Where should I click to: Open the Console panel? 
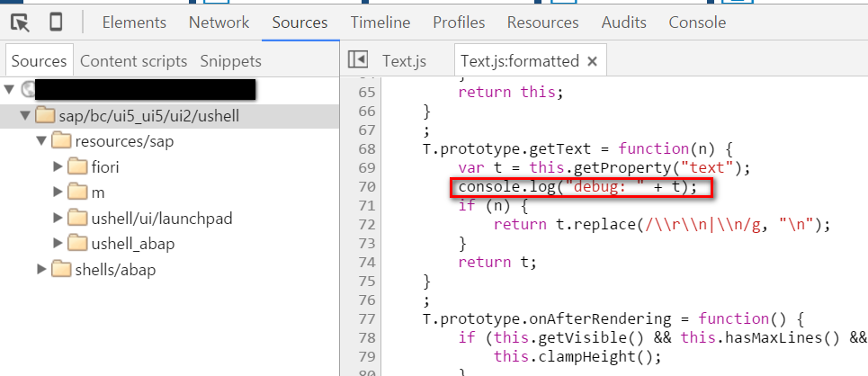click(x=697, y=22)
